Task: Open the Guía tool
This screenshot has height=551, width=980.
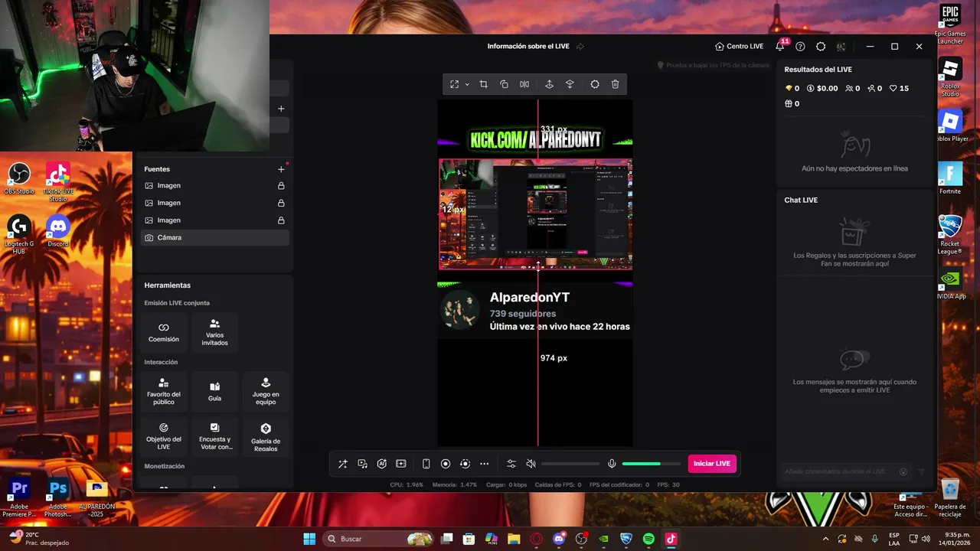Action: click(215, 392)
